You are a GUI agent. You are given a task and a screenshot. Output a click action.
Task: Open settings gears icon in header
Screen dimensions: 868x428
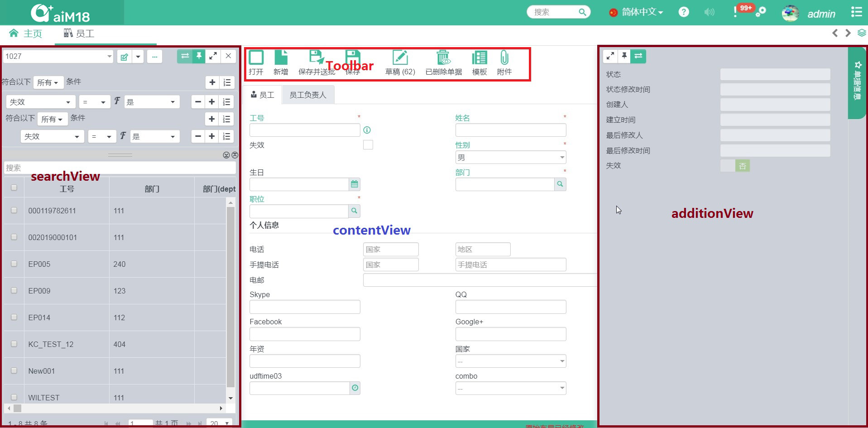(761, 11)
